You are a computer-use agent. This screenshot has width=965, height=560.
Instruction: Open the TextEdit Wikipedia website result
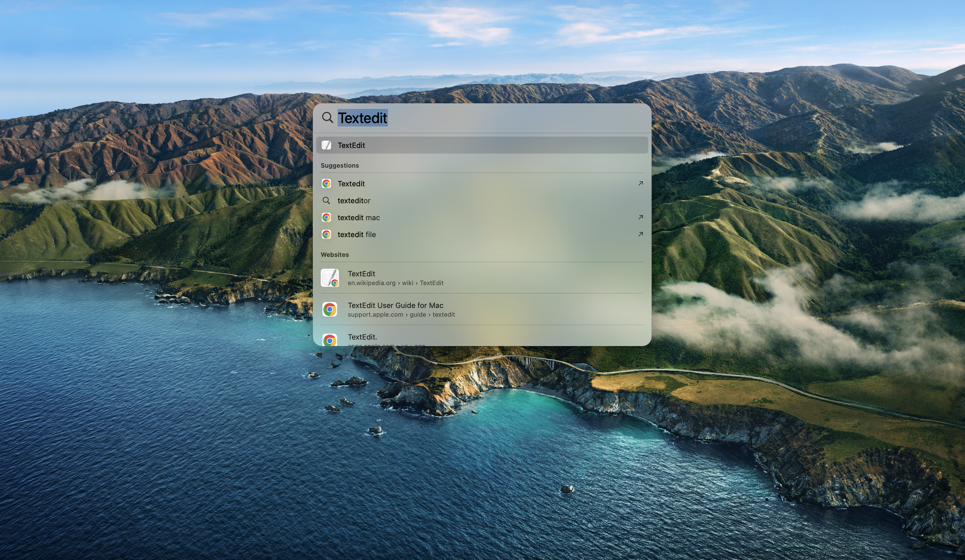(x=482, y=278)
